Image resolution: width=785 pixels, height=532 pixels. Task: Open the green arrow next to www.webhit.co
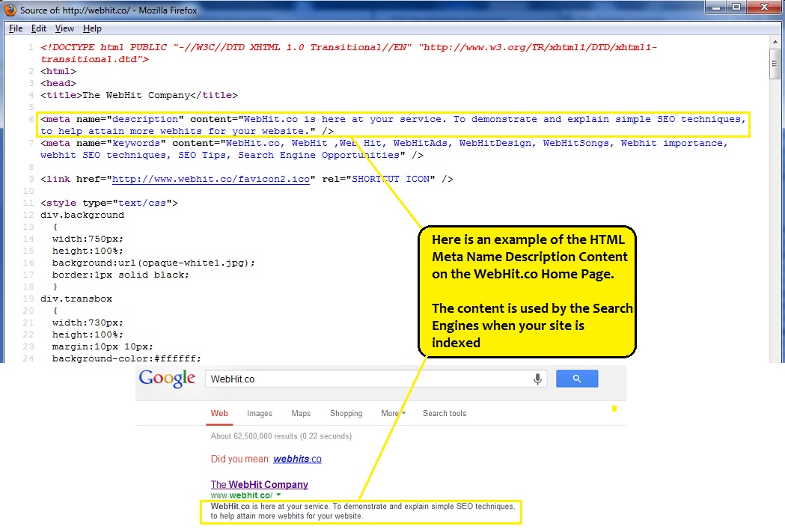(278, 495)
